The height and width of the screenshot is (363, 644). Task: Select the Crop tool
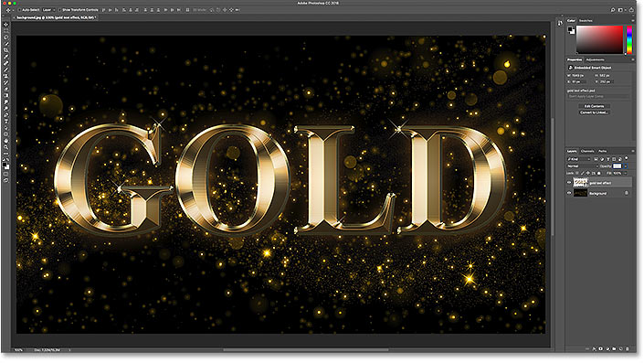[x=6, y=50]
